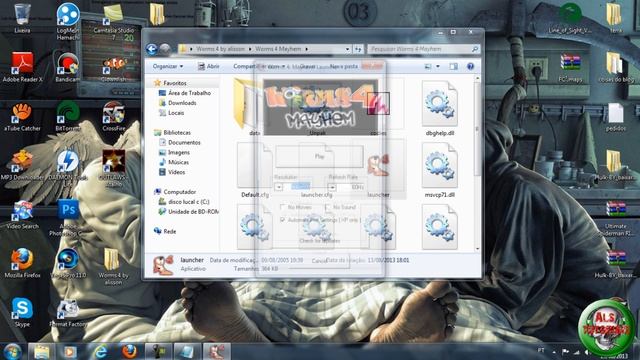The image size is (640, 360).
Task: Click Gravar in the Explorer toolbar
Action: pyautogui.click(x=307, y=66)
